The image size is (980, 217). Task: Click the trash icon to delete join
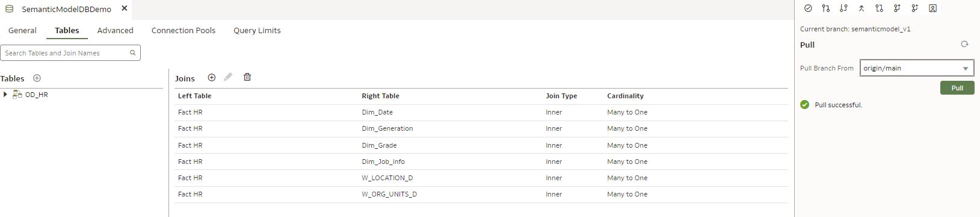pos(247,77)
